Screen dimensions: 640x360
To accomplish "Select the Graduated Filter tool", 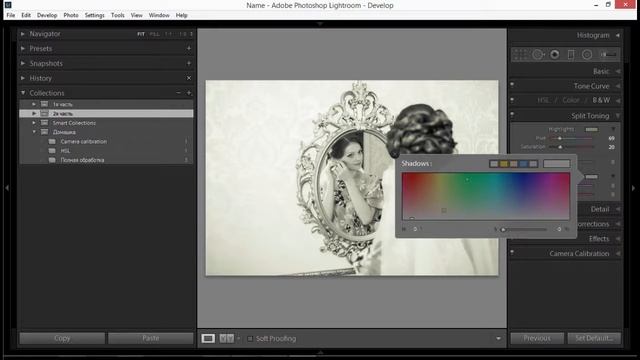I will coord(571,54).
